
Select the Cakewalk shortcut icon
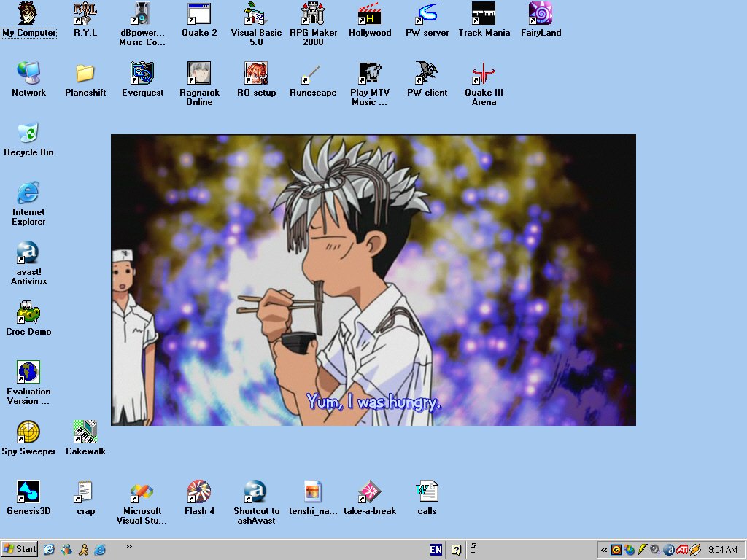(x=85, y=433)
